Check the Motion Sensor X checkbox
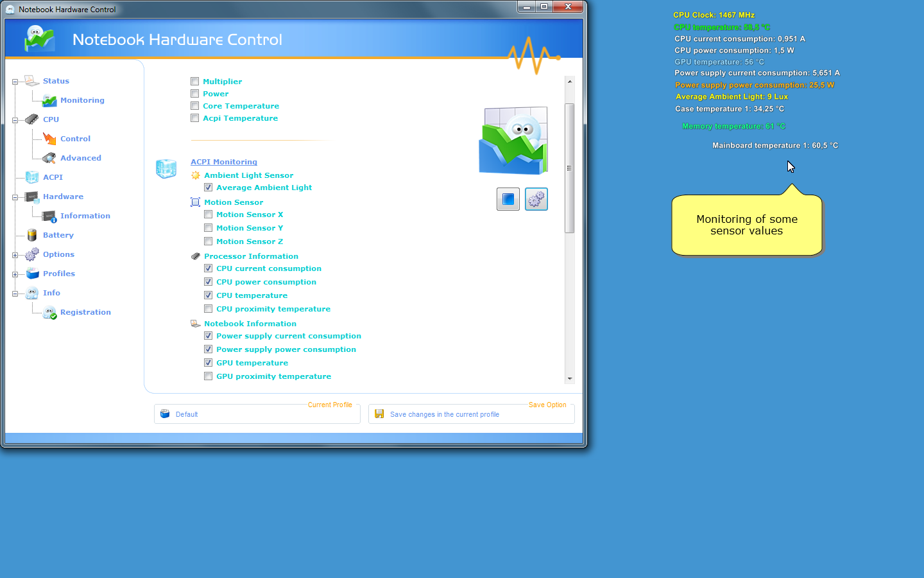This screenshot has width=924, height=578. (208, 215)
